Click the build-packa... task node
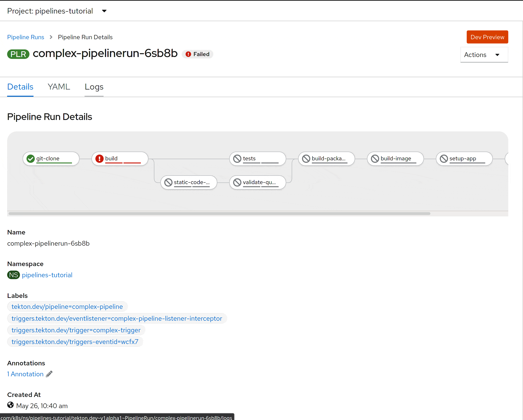 click(326, 159)
